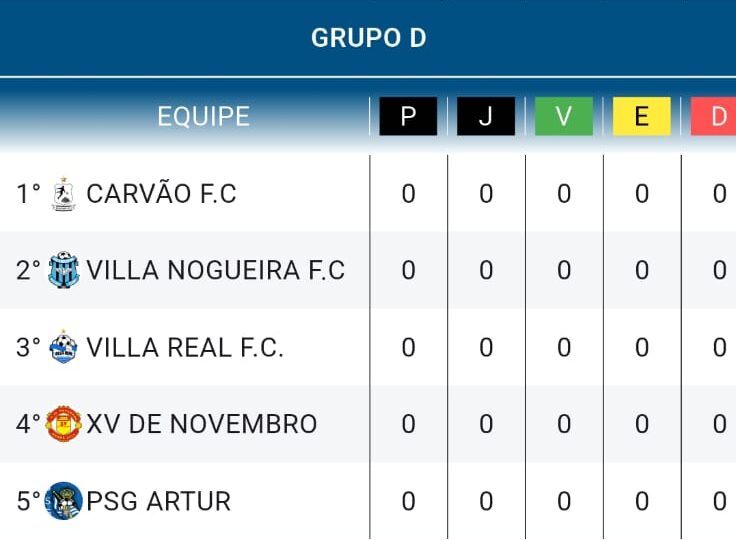Click the GRUPO D title bar
The image size is (736, 540).
click(368, 38)
